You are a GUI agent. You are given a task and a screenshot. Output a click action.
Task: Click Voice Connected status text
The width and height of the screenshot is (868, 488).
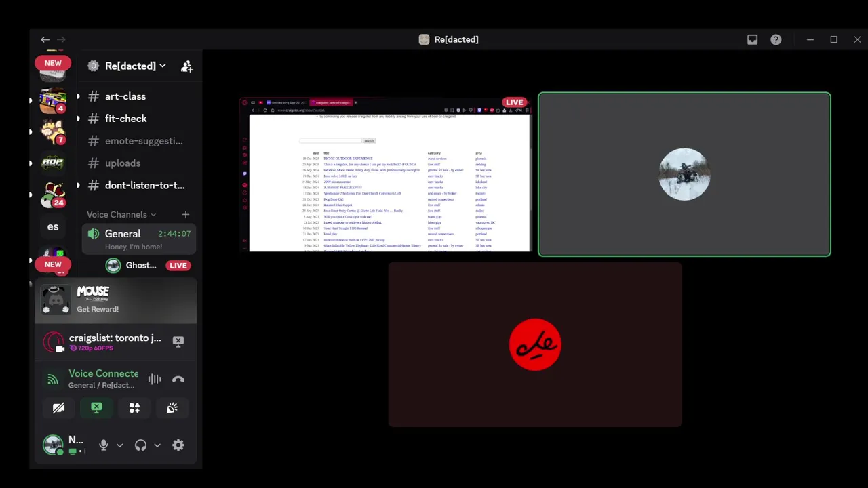103,373
